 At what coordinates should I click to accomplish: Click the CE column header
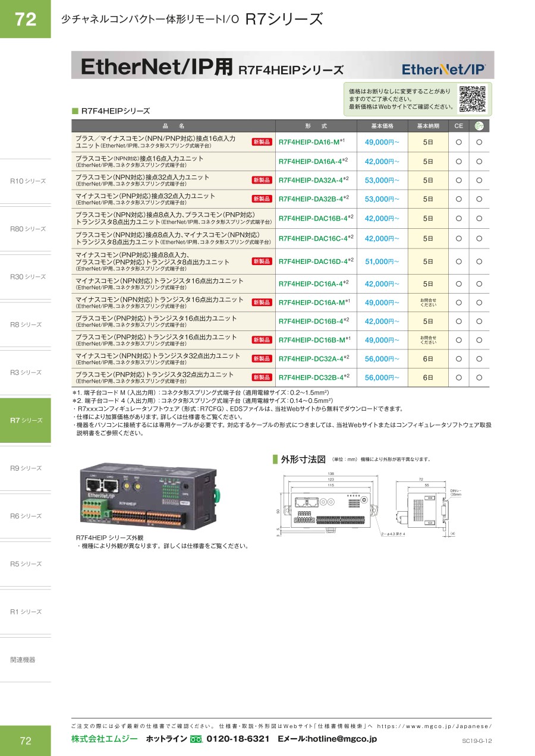coord(458,126)
